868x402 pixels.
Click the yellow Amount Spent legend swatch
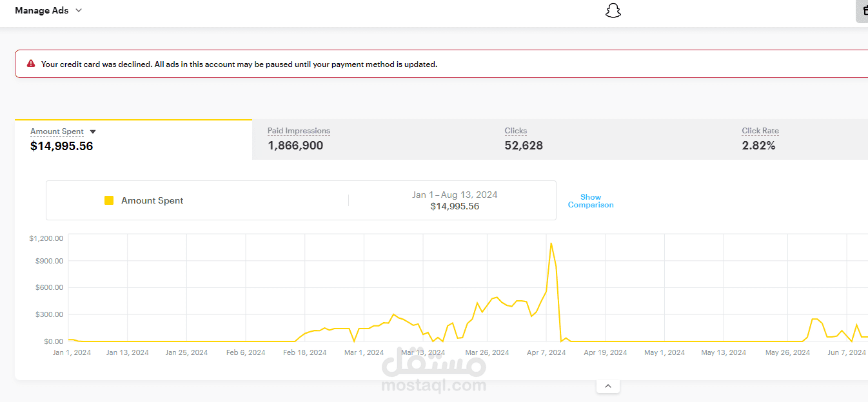coord(109,200)
